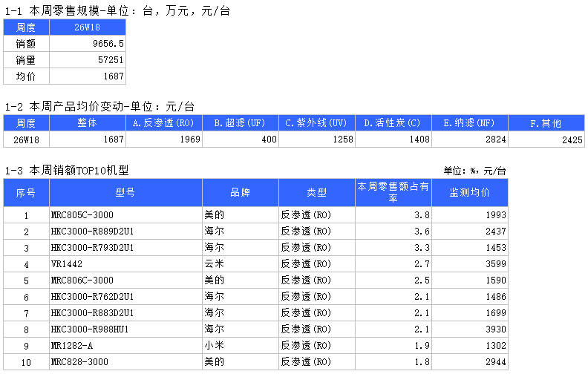588x374 pixels.
Task: Select the 周度 header in table 1-1
Action: click(26, 27)
